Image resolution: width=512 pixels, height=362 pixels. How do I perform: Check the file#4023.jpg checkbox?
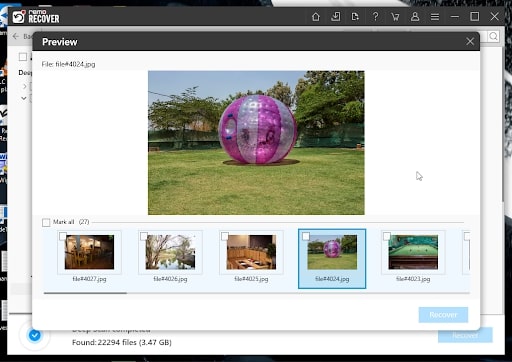click(387, 236)
